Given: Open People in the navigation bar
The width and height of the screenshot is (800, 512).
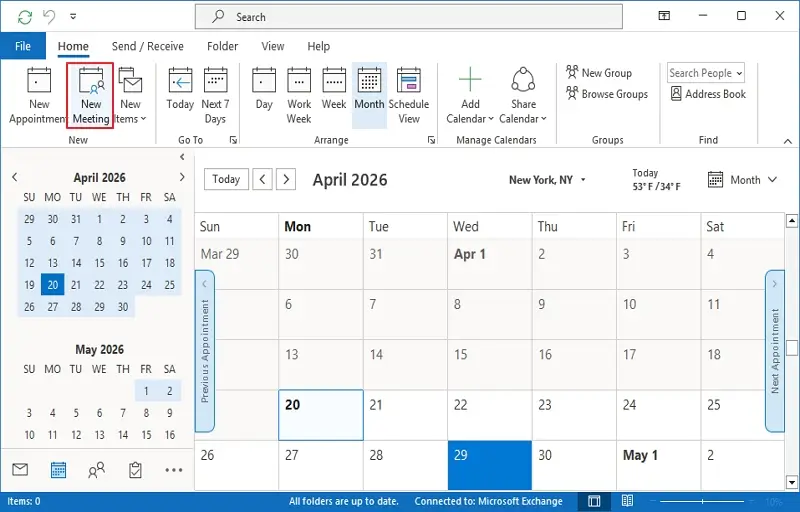Looking at the screenshot, I should tap(96, 470).
